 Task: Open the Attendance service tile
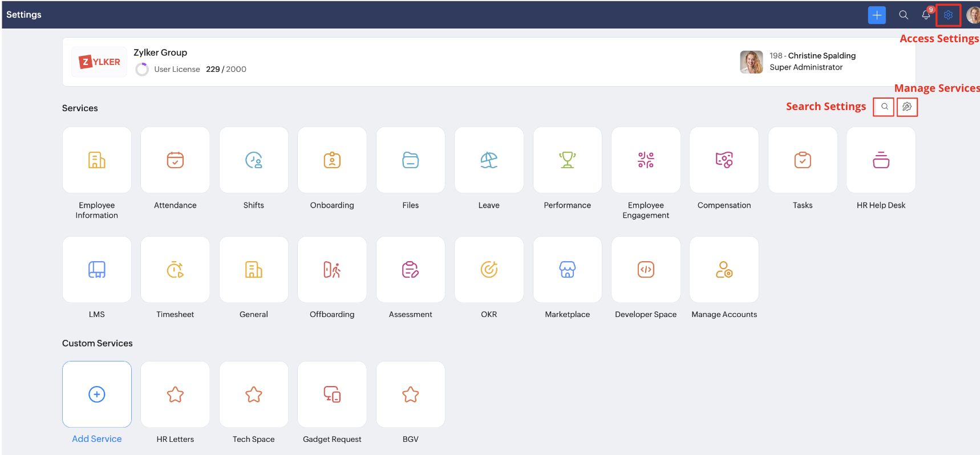click(x=175, y=160)
